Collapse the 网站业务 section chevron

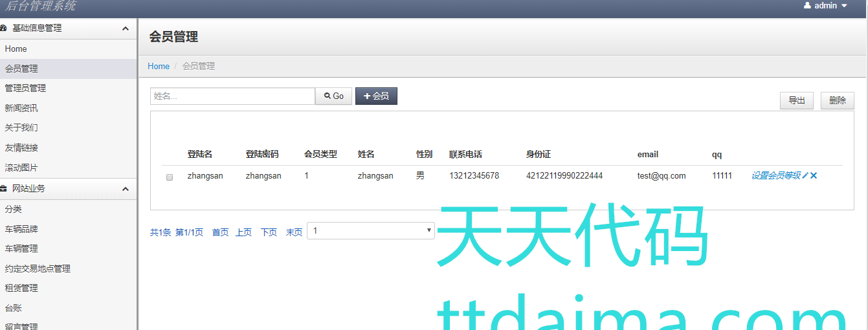pyautogui.click(x=125, y=189)
